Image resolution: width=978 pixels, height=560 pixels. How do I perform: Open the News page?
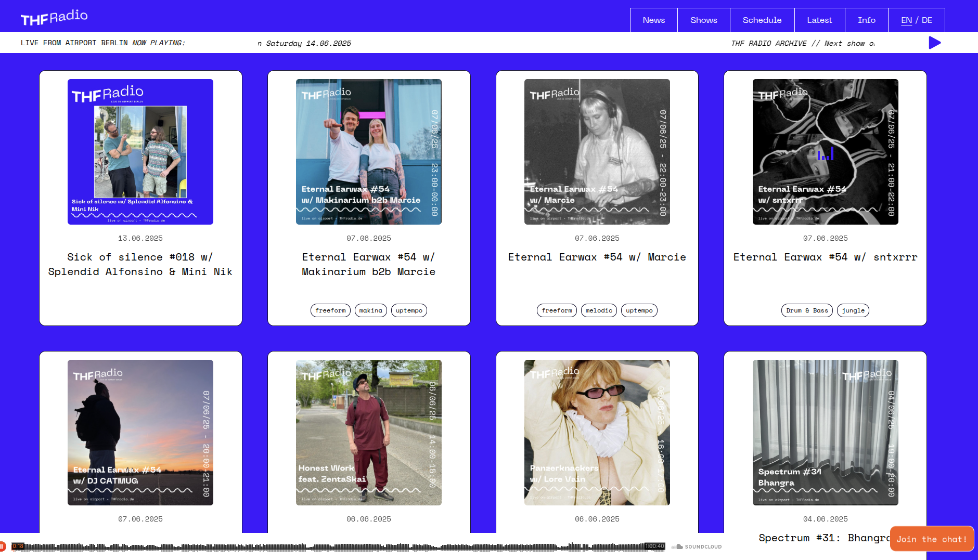coord(653,20)
